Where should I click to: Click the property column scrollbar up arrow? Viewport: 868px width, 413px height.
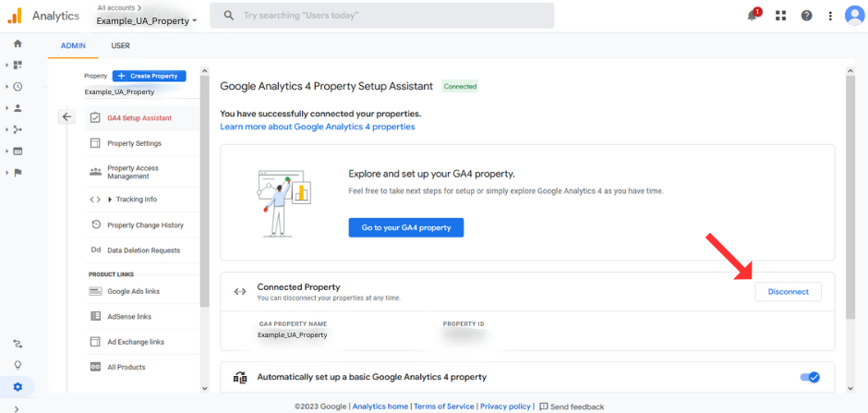tap(205, 71)
